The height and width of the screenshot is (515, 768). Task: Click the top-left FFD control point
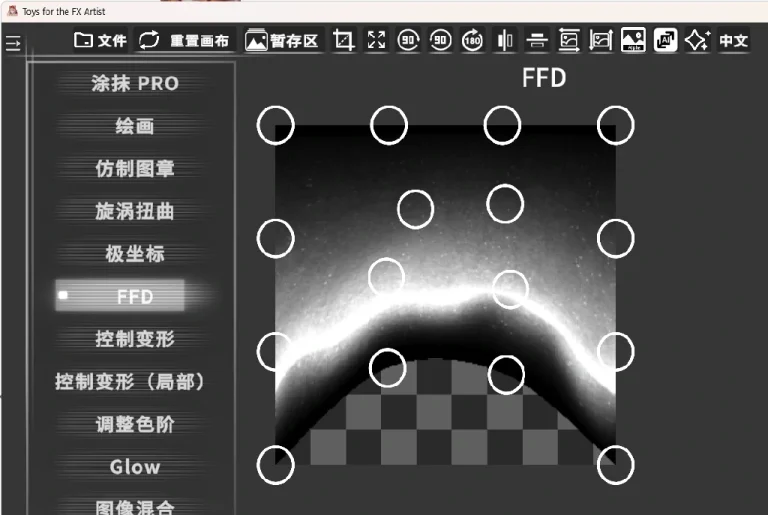[276, 126]
